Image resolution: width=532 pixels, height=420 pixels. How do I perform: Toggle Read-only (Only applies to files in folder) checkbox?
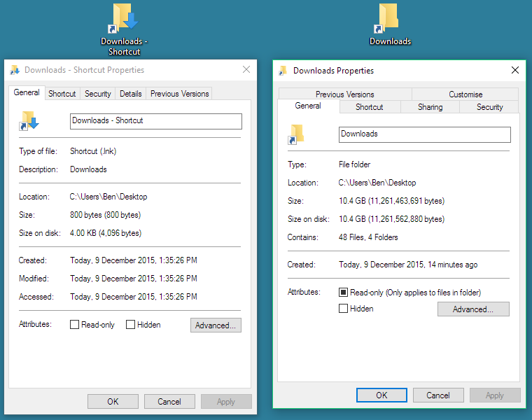[343, 292]
